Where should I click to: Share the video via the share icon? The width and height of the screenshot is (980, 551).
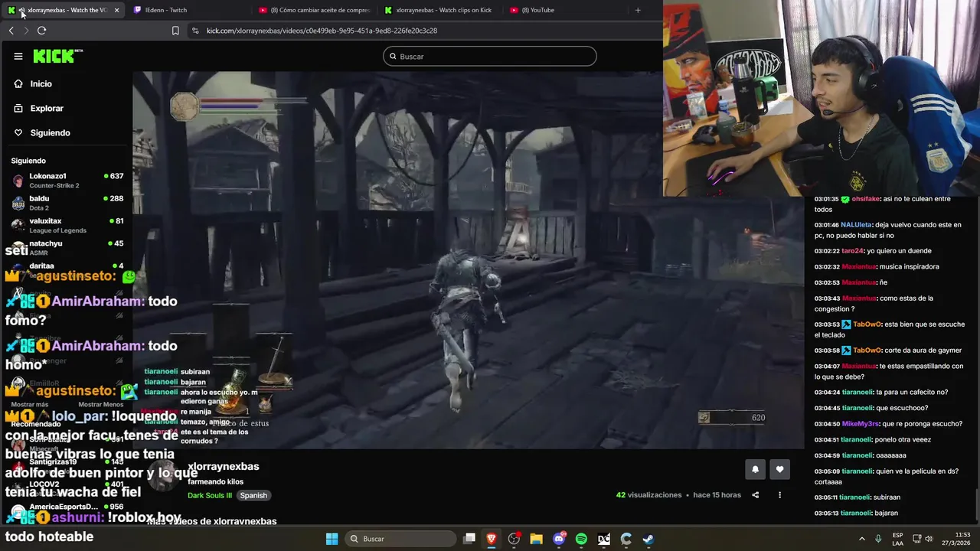tap(755, 495)
